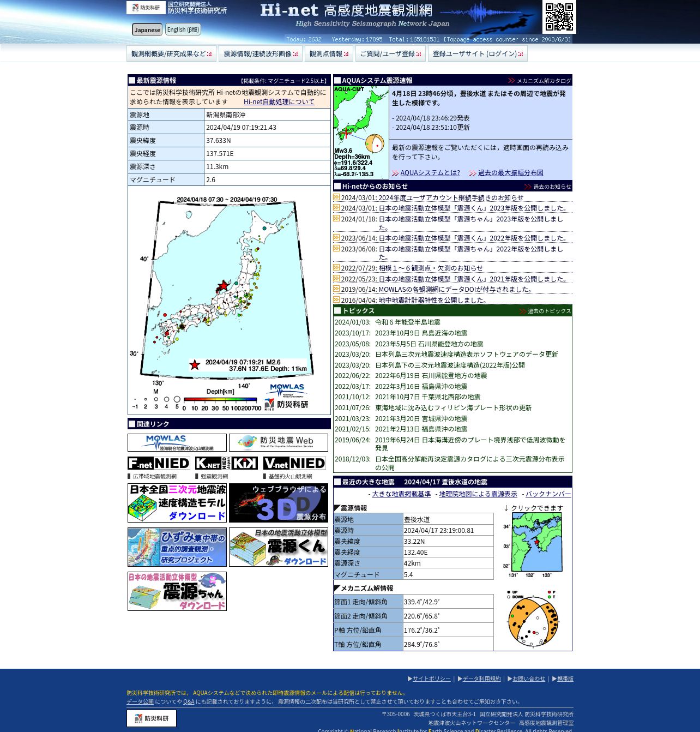
Task: Open 観測網概要/研究成果など menu
Action: pyautogui.click(x=171, y=53)
